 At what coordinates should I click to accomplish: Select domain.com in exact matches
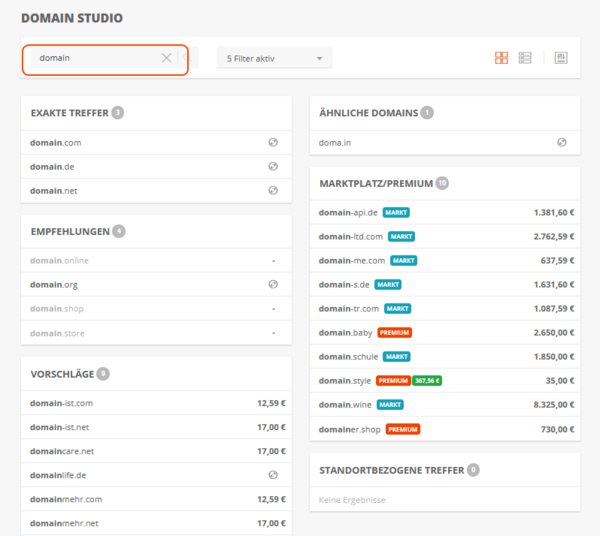(156, 143)
